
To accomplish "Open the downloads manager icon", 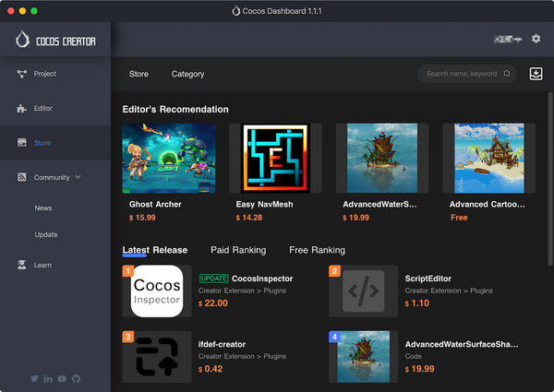I will [536, 74].
